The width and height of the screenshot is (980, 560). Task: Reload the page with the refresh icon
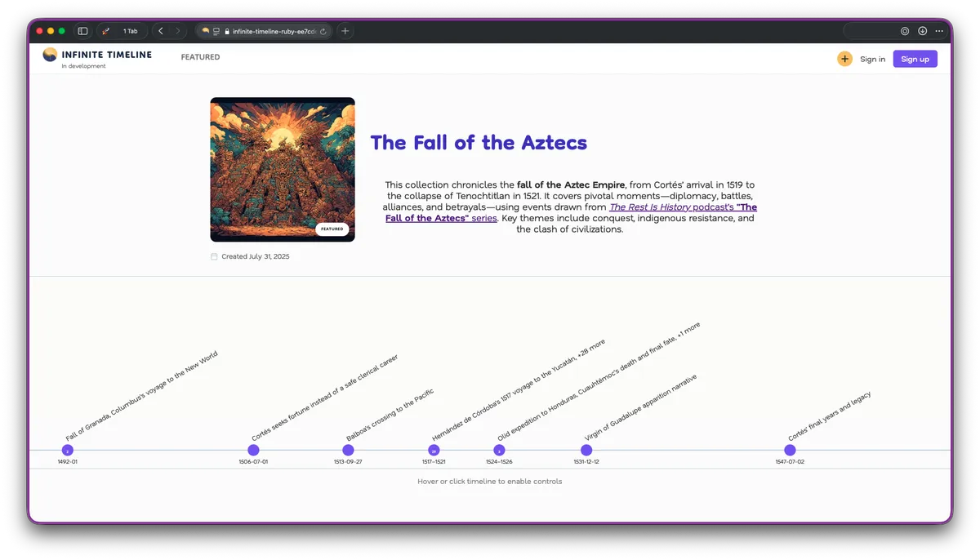point(323,31)
